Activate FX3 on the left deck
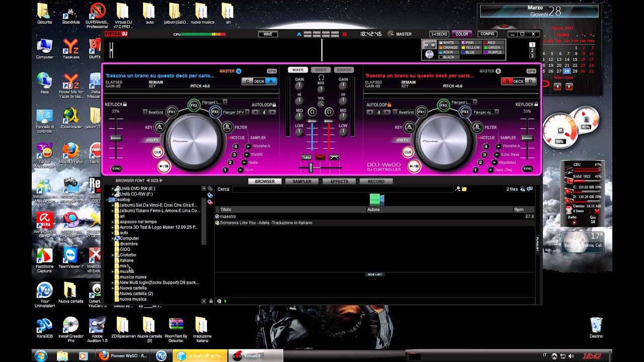The image size is (644, 362). point(215,112)
